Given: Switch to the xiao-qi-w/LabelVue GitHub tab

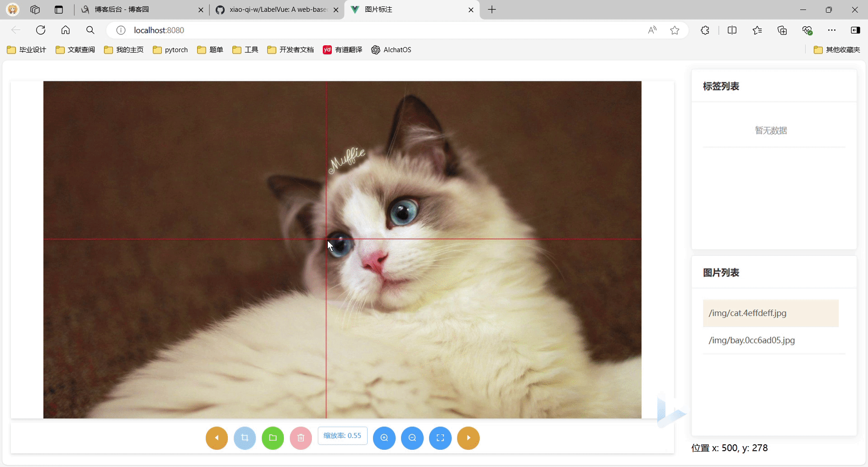Looking at the screenshot, I should tap(277, 10).
